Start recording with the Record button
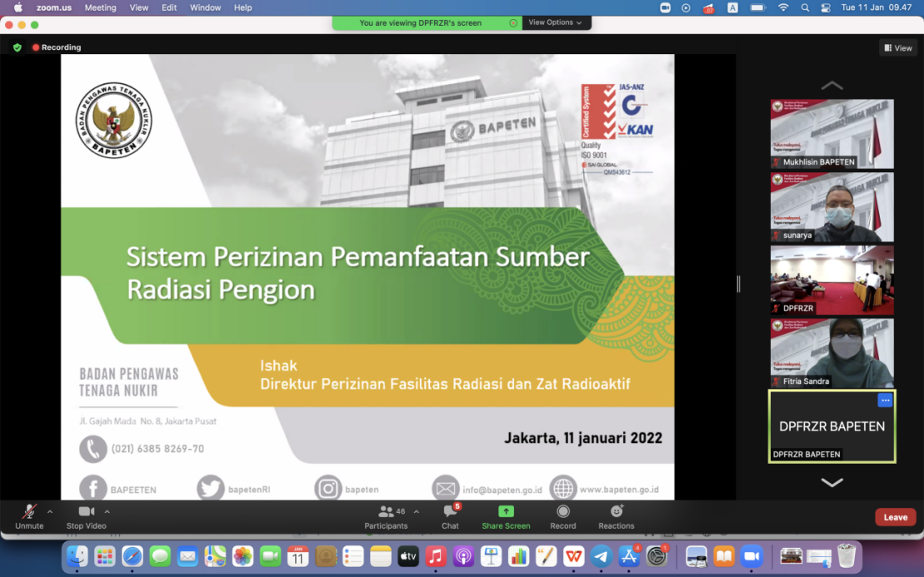The image size is (924, 577). click(562, 517)
